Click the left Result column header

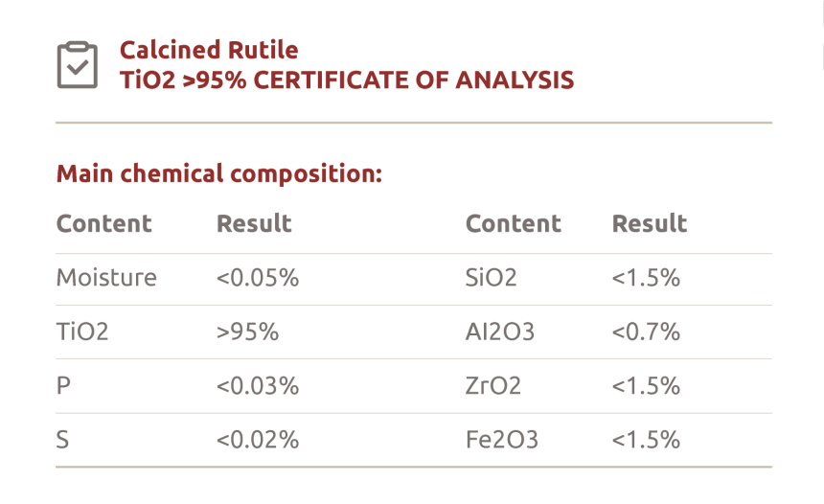[x=254, y=223]
